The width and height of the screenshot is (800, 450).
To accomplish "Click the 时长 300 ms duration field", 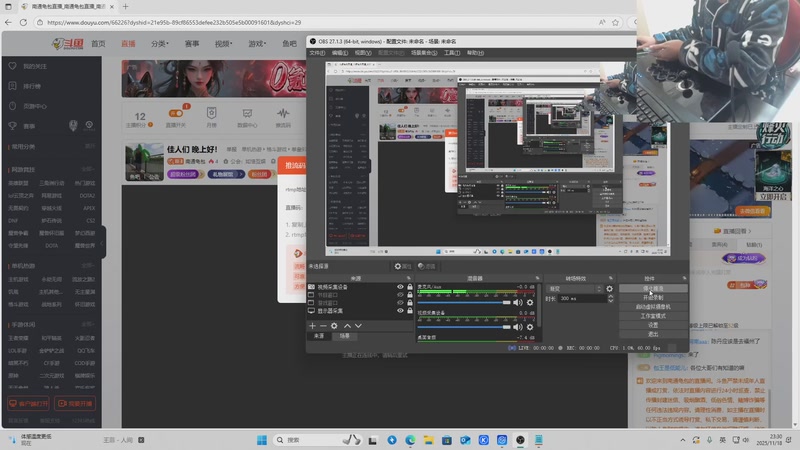I will point(581,298).
